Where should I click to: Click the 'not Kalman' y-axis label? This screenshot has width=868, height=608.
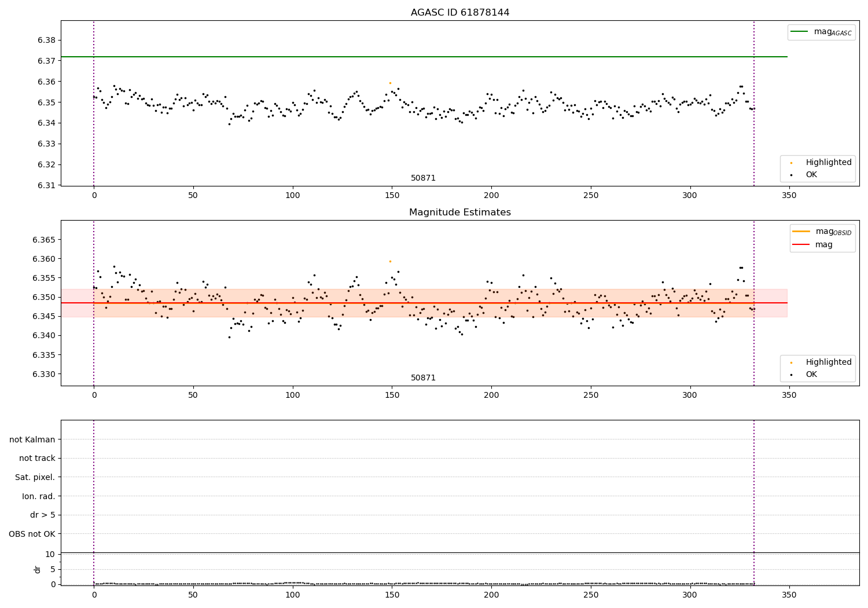click(32, 439)
